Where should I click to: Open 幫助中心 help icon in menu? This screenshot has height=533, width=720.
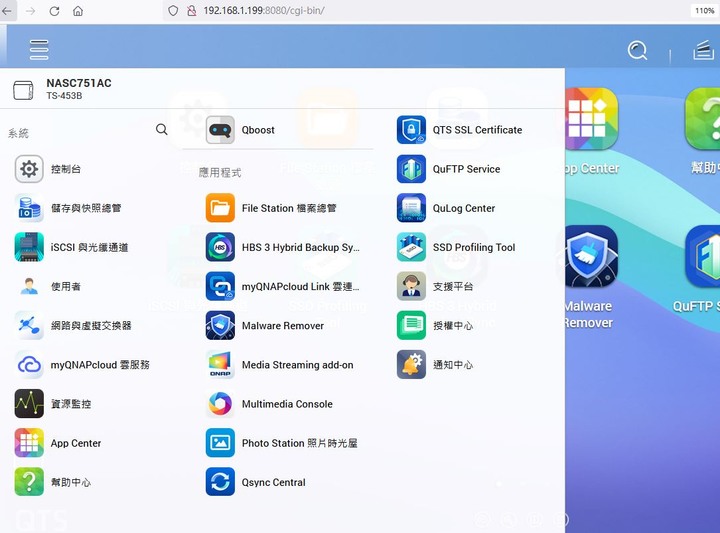(x=29, y=482)
